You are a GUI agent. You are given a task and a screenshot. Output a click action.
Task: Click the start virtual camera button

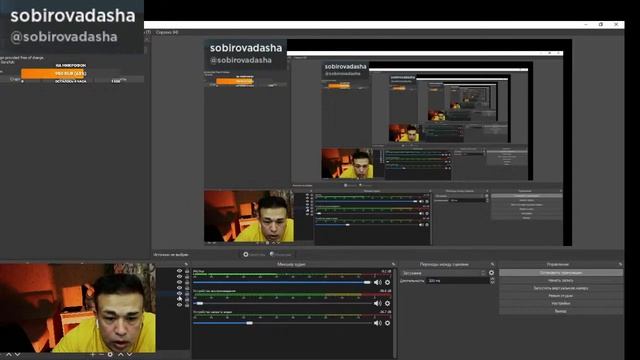tap(561, 288)
